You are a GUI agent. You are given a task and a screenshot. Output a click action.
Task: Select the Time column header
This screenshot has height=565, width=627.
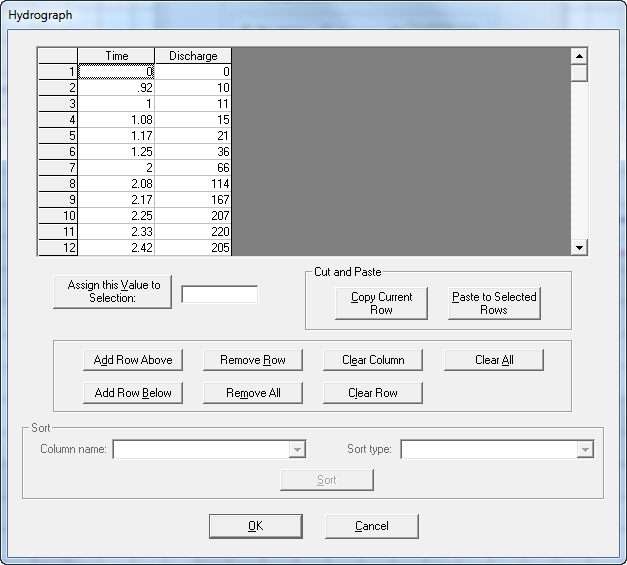(x=117, y=56)
